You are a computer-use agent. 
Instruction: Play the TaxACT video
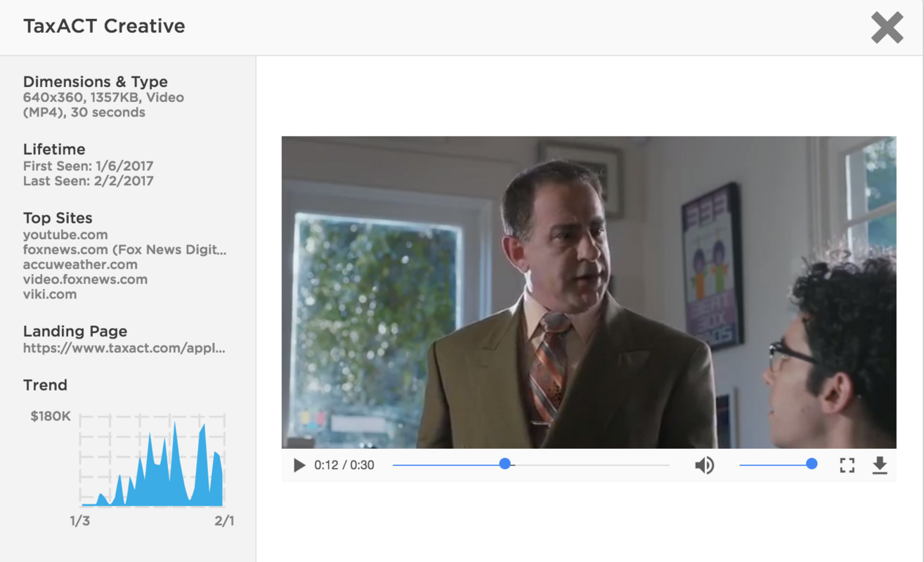[x=299, y=465]
